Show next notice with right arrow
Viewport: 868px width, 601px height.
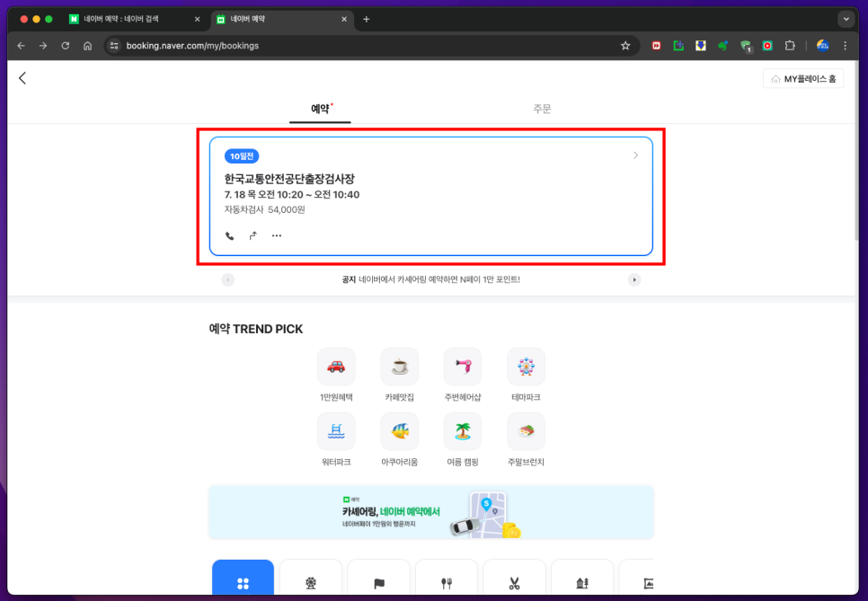click(x=634, y=279)
